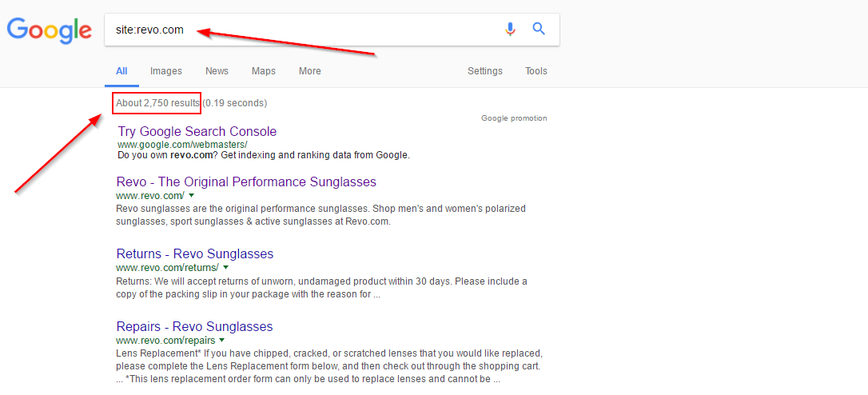Open the Maps results tab
Viewport: 868px width, 395px height.
pos(264,71)
